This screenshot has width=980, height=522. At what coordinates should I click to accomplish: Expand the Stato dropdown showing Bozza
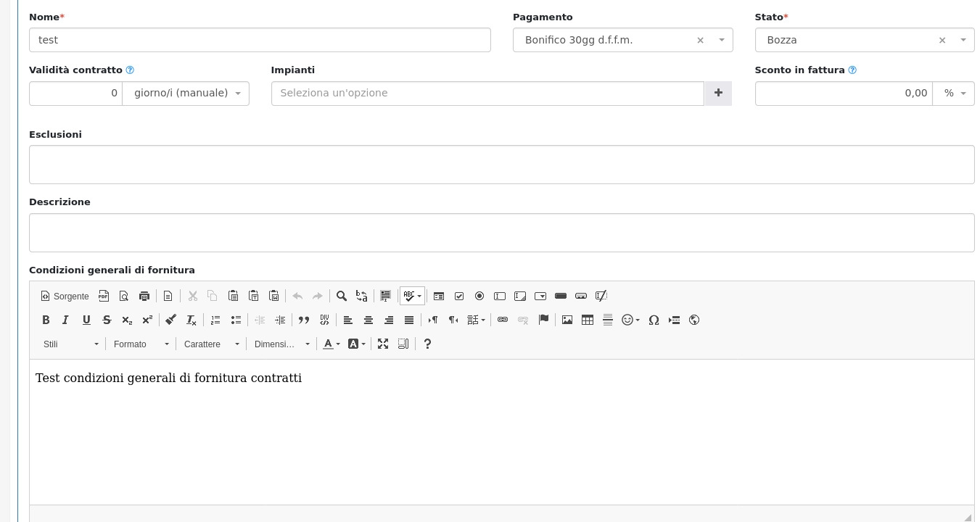tap(963, 40)
